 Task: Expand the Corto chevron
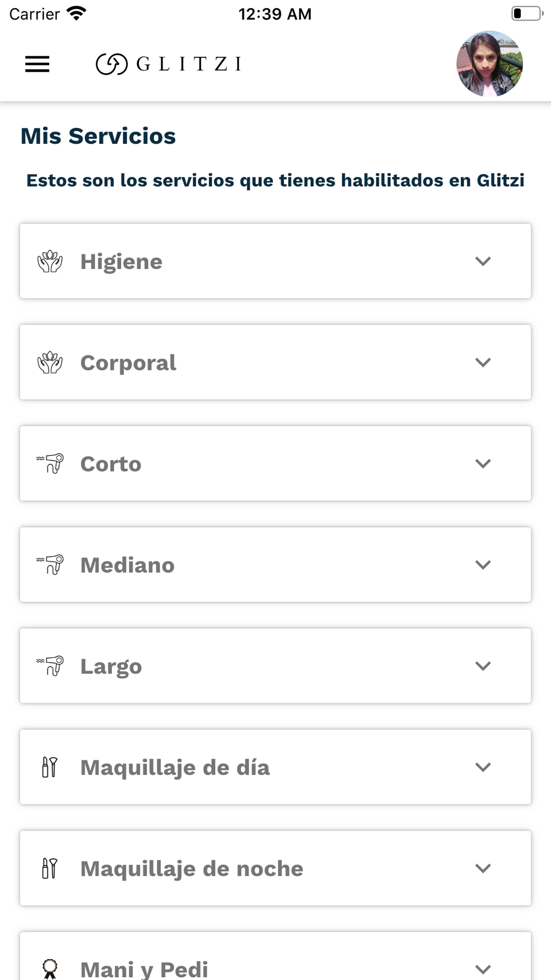(x=483, y=464)
